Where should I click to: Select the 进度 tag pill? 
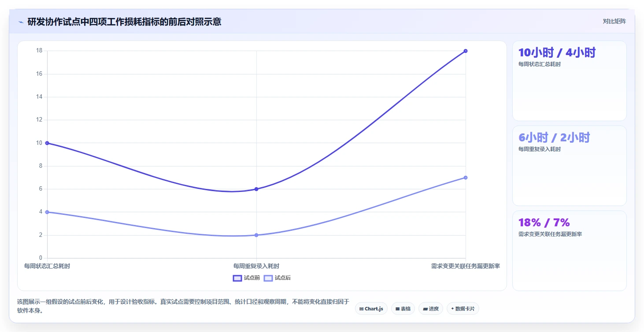click(x=431, y=309)
